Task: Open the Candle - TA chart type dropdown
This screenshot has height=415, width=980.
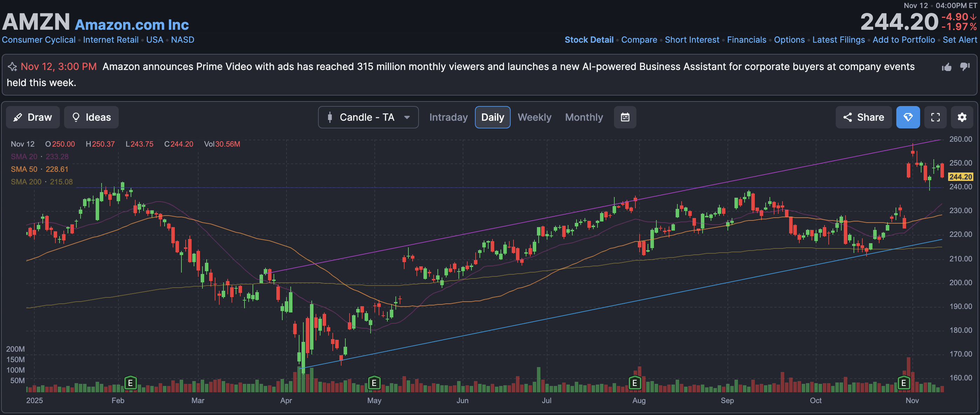Action: (x=367, y=117)
